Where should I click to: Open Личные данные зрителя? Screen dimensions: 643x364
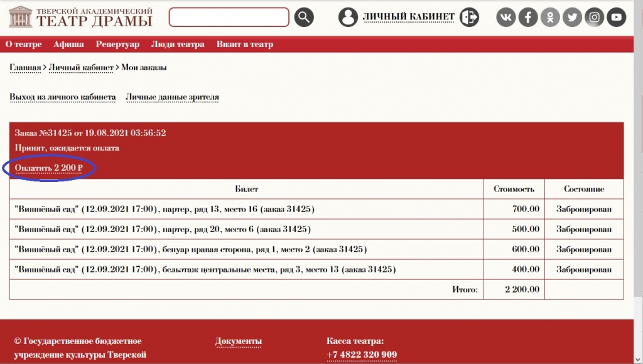[172, 97]
